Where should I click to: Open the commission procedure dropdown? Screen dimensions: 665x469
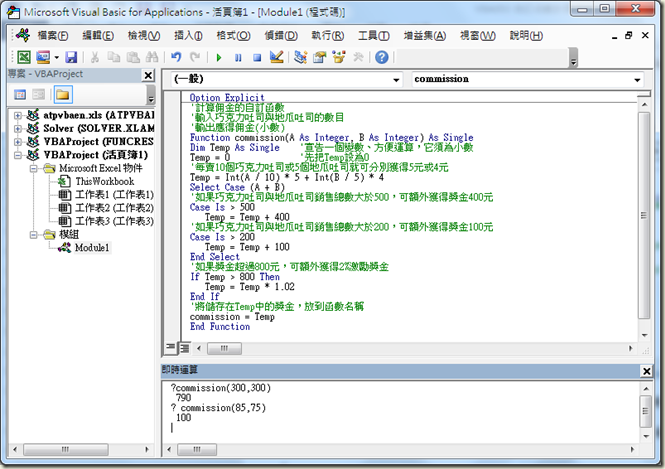pyautogui.click(x=637, y=80)
